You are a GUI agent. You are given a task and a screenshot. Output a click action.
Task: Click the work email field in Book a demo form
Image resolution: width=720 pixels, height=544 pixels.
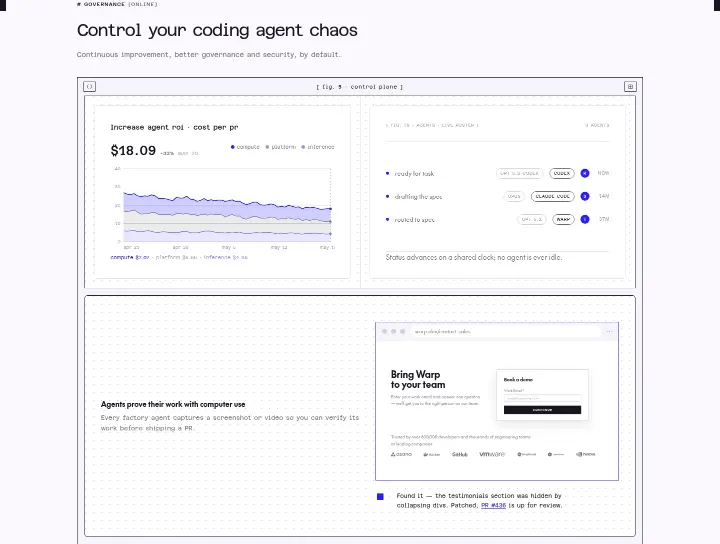coord(542,398)
